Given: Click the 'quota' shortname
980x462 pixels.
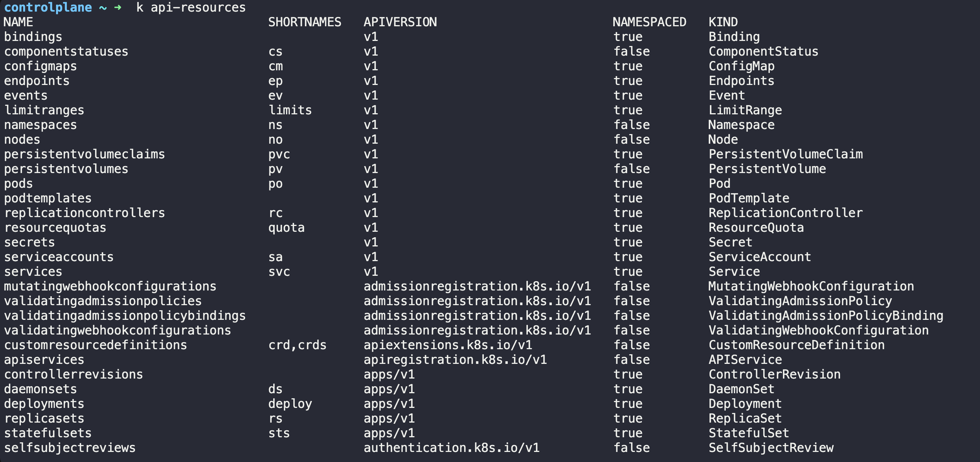Looking at the screenshot, I should point(286,228).
